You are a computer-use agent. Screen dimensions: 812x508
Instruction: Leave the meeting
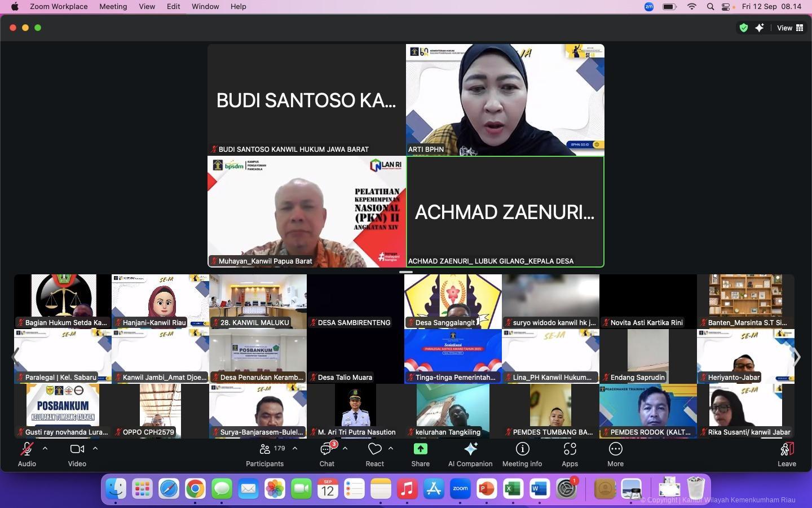tap(787, 454)
